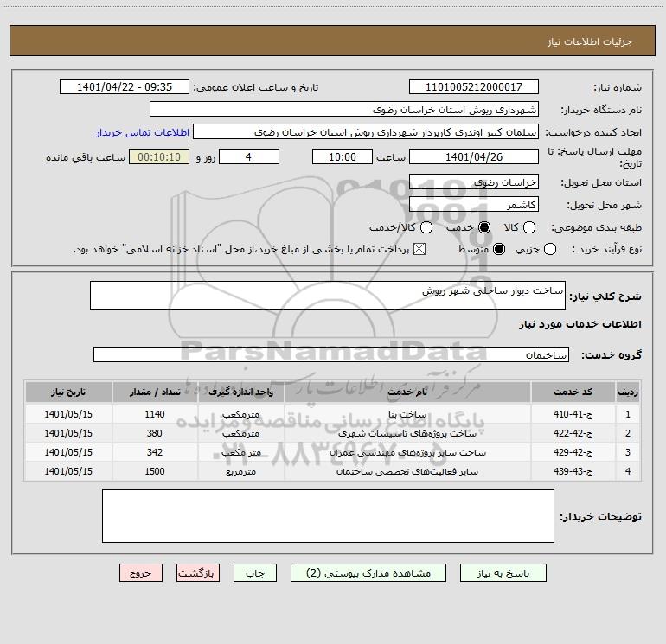Click the deadline date field 1401/04/26
This screenshot has height=644, width=666.
474,156
